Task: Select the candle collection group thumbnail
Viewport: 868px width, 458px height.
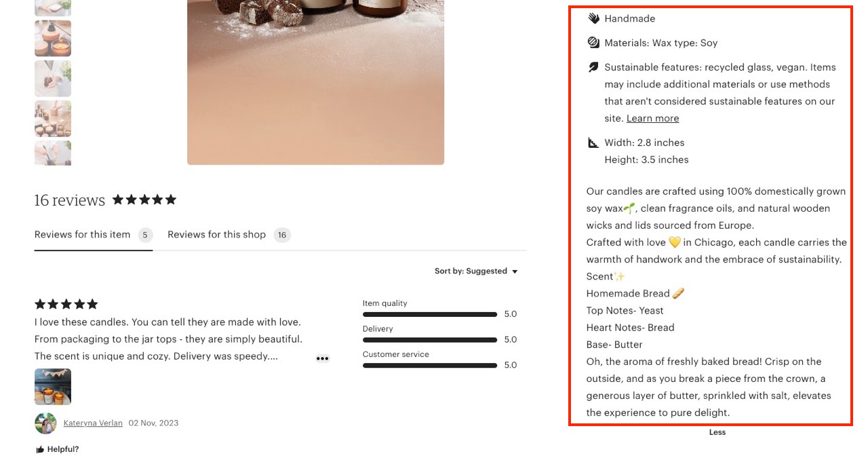Action: [53, 119]
